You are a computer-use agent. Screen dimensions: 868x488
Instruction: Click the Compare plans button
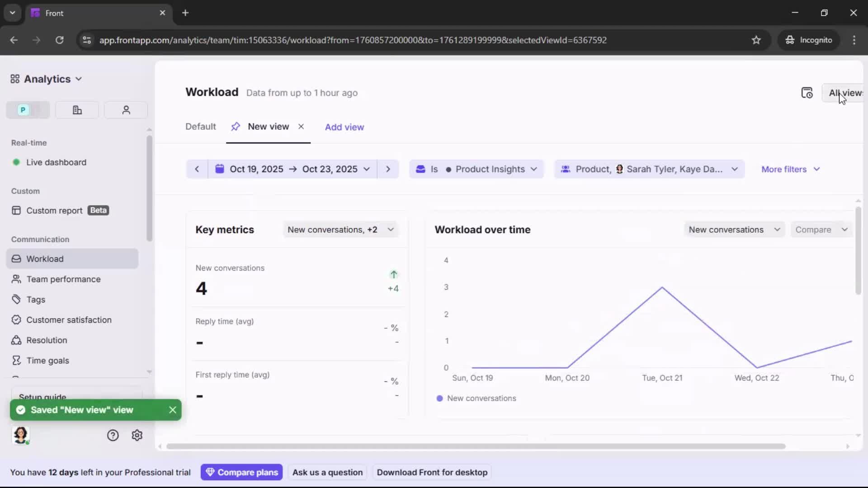click(241, 472)
